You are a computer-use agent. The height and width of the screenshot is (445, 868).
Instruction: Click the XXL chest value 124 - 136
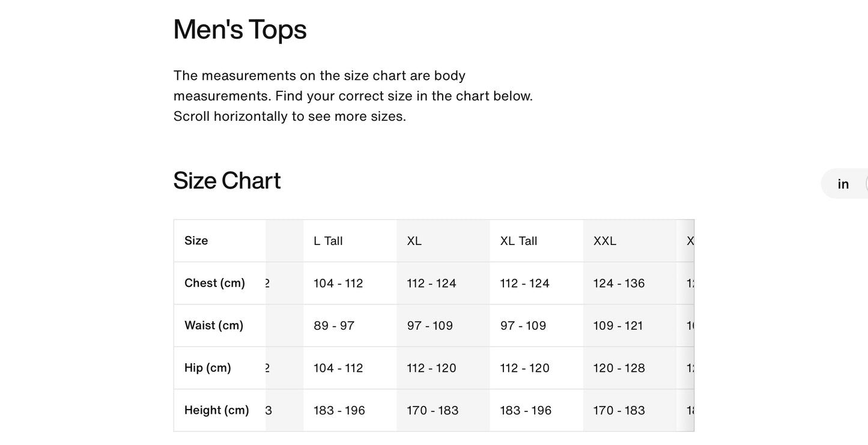click(619, 283)
